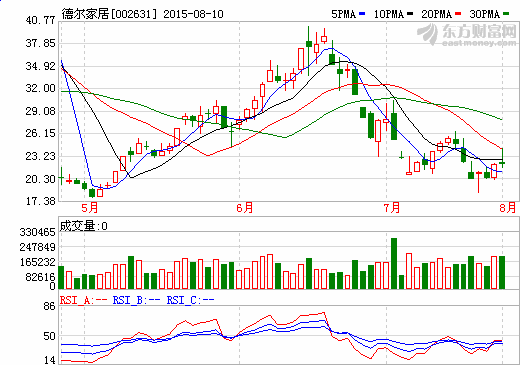Click the 34.92 price axis label
Image resolution: width=520 pixels, height=365 pixels.
pos(40,66)
